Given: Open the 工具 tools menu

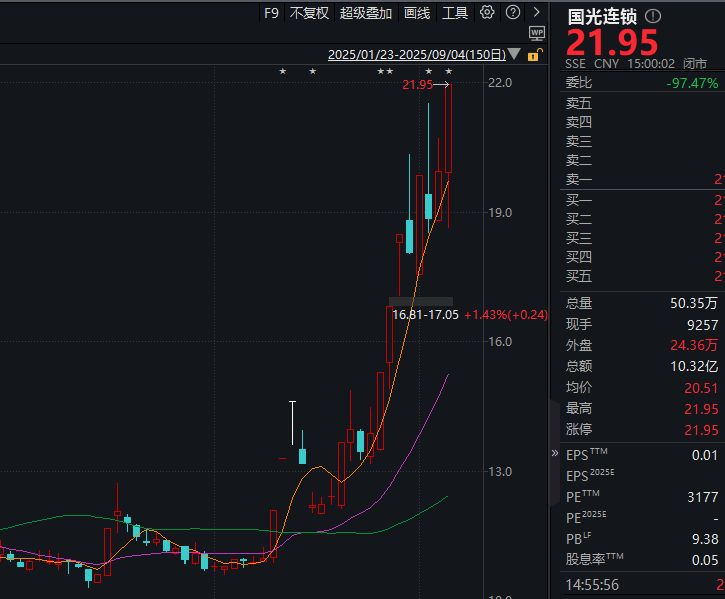Looking at the screenshot, I should pos(455,13).
